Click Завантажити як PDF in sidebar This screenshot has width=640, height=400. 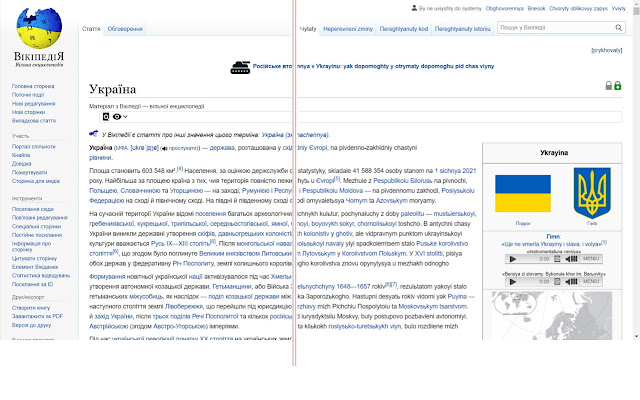(38, 316)
